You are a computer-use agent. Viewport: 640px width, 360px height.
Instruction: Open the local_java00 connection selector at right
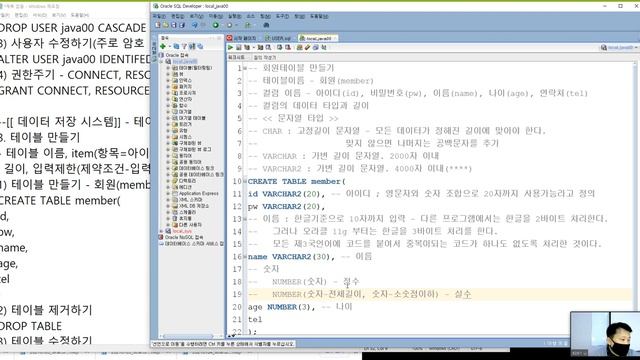click(x=620, y=48)
